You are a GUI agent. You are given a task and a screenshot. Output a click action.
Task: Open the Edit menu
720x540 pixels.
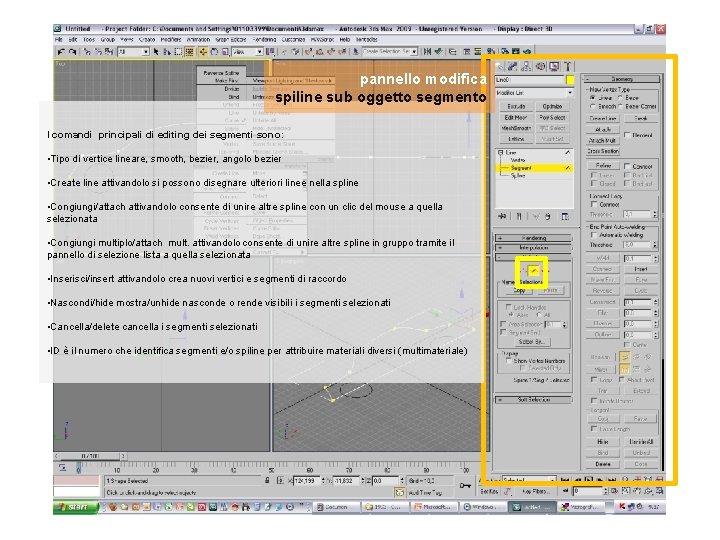73,40
